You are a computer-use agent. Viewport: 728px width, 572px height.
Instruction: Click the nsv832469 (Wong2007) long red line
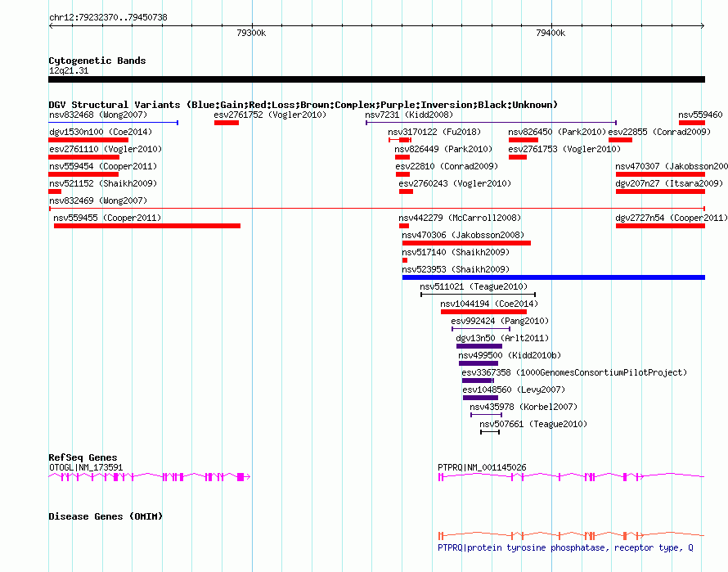click(376, 209)
